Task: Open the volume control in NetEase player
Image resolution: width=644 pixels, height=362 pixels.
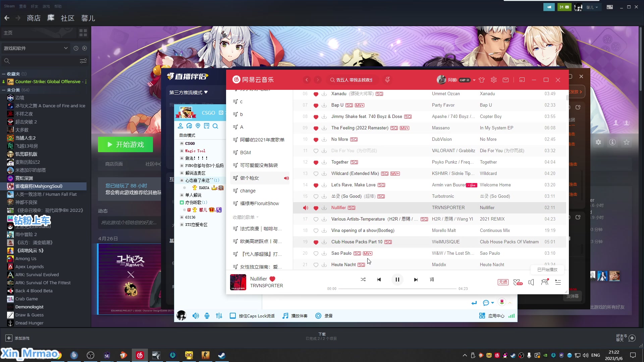Action: 531,282
